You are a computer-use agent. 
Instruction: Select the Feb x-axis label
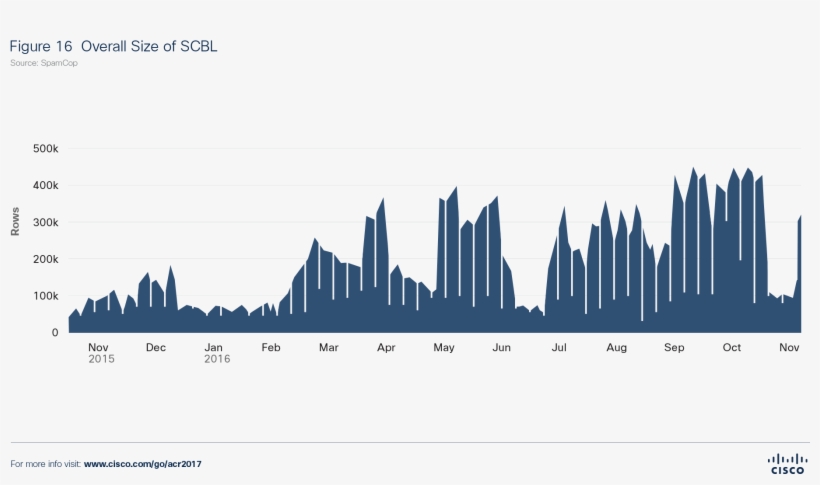point(271,348)
